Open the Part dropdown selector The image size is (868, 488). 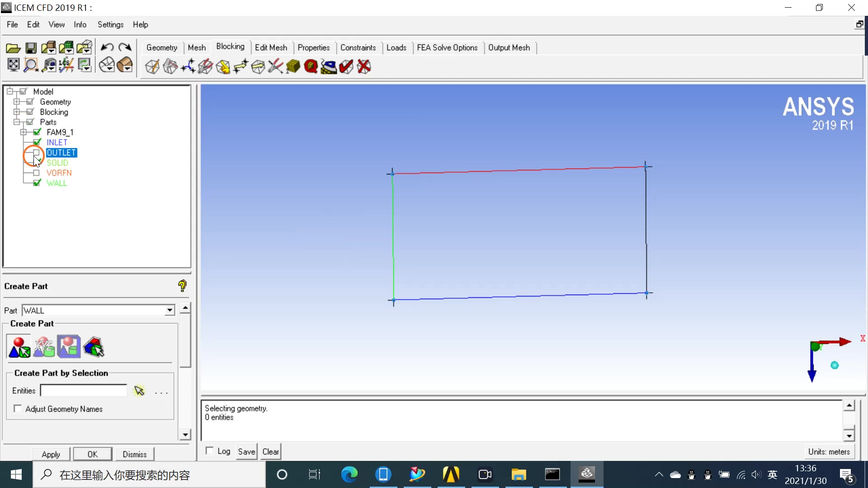[x=169, y=310]
